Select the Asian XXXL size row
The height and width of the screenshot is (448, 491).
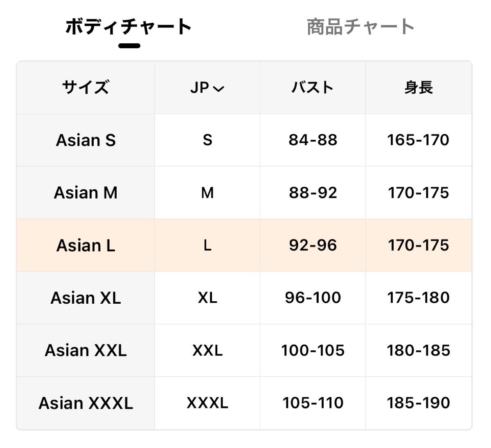[x=86, y=403]
